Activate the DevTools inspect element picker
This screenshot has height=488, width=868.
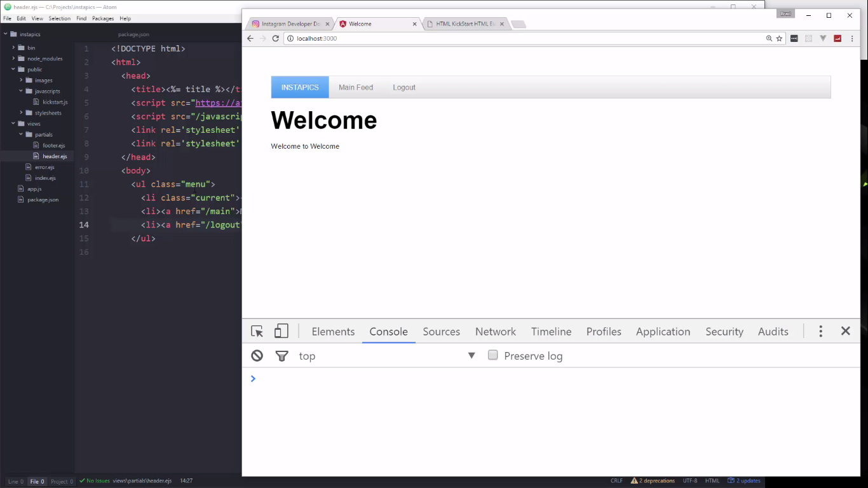pyautogui.click(x=257, y=331)
